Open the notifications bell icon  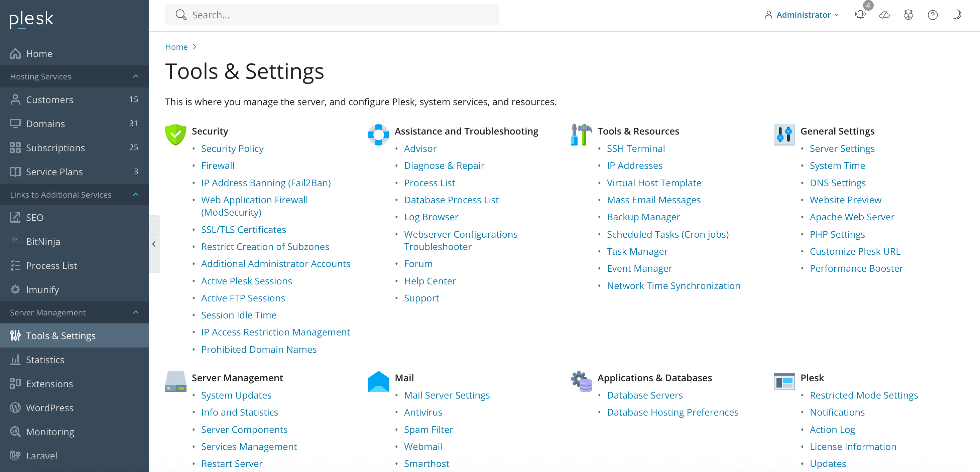(x=860, y=15)
